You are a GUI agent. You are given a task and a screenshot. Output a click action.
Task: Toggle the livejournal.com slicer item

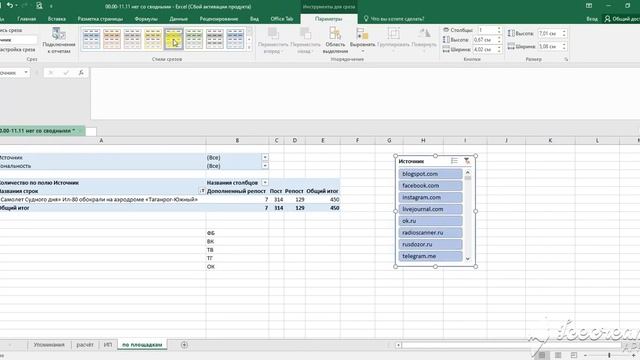coord(431,209)
